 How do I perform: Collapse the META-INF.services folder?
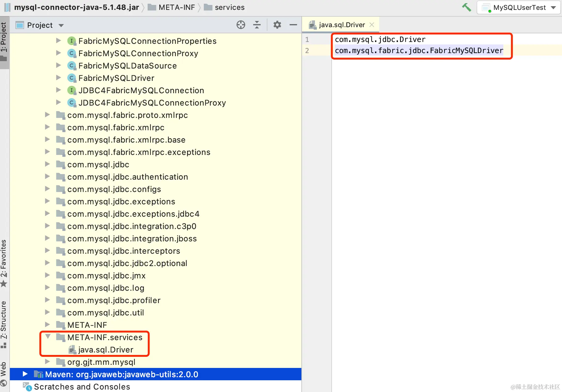pos(48,337)
